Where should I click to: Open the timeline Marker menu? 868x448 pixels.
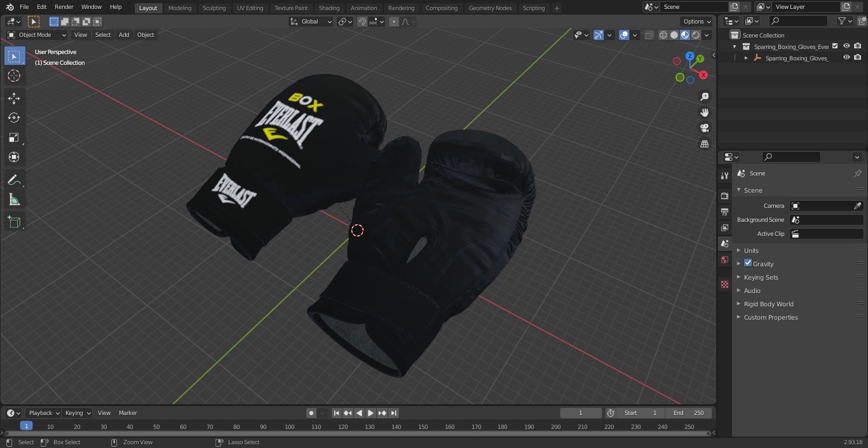(128, 413)
